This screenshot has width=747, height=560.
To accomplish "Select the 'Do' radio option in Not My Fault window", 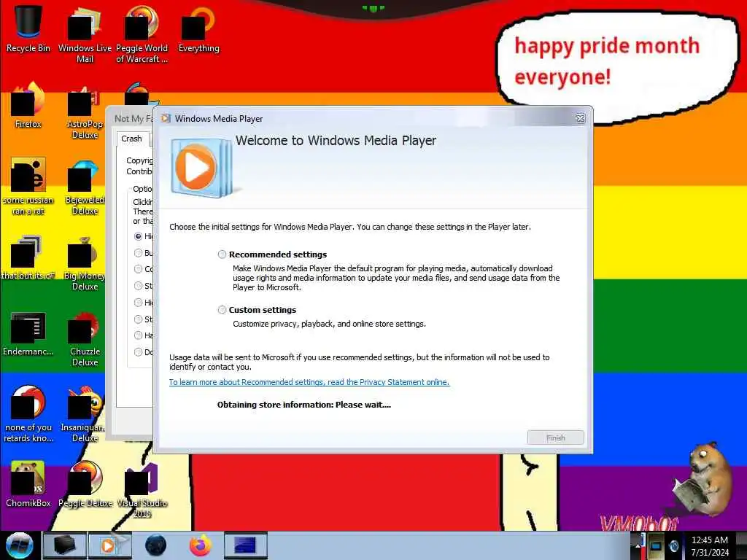I will pos(138,352).
